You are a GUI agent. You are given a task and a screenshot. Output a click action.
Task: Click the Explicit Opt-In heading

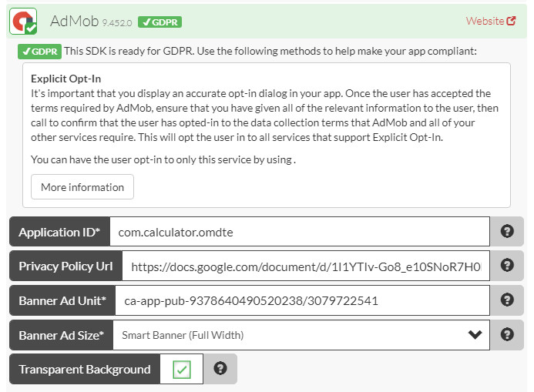point(66,79)
